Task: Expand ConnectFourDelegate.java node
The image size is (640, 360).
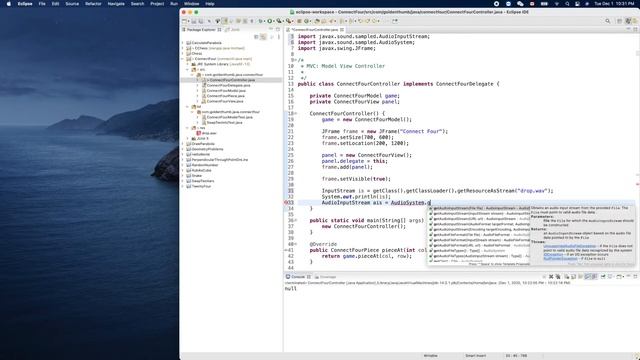Action: point(198,85)
